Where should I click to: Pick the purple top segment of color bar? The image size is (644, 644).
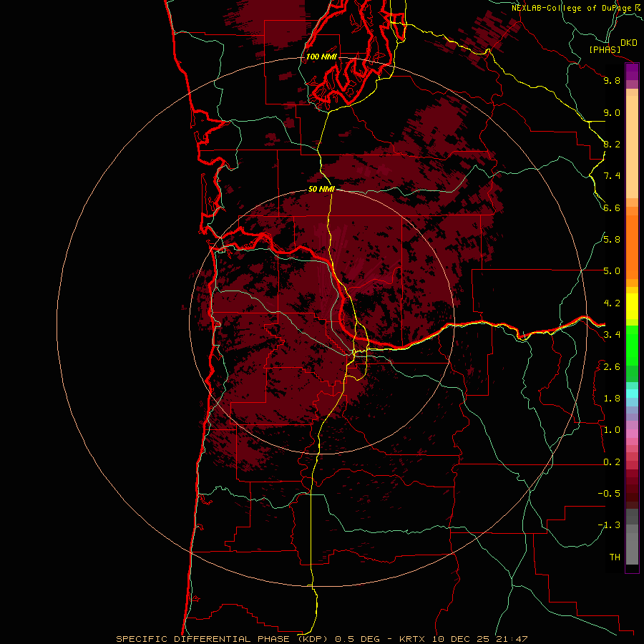click(632, 72)
